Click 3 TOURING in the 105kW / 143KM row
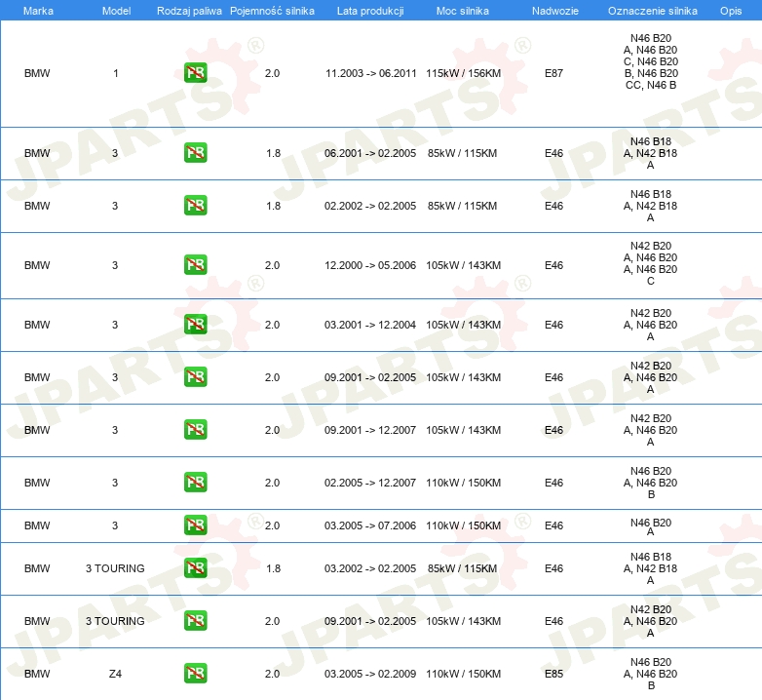Screen dimensions: 762x700 (x=115, y=621)
